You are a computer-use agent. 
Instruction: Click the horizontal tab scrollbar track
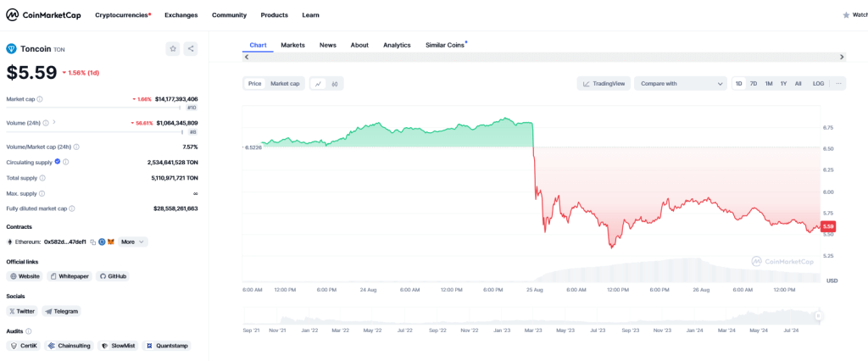544,57
